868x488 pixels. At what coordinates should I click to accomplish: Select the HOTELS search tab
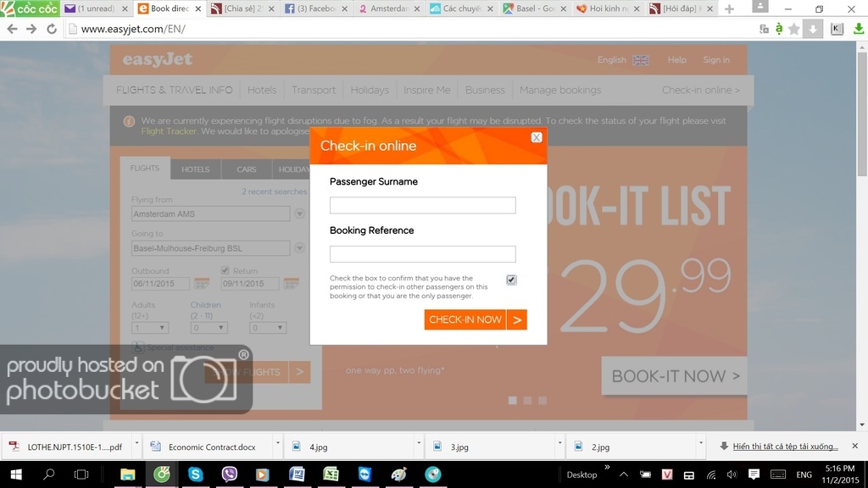pyautogui.click(x=196, y=169)
